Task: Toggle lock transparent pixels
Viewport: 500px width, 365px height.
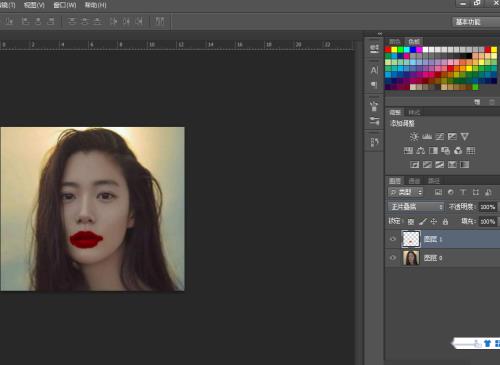Action: 411,221
